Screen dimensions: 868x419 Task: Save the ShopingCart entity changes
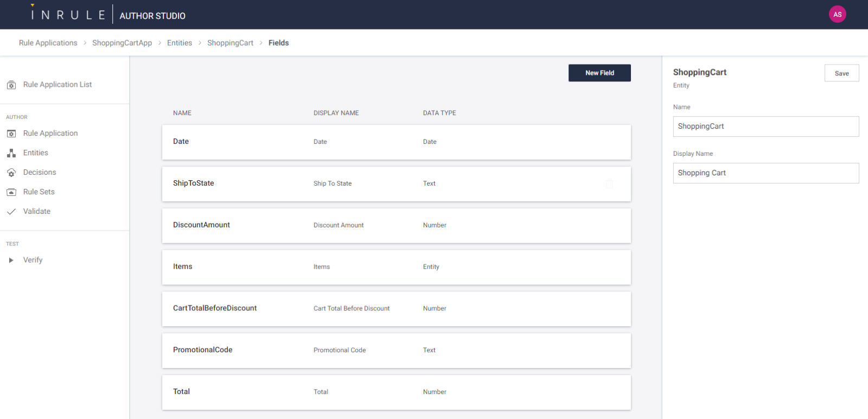(841, 73)
